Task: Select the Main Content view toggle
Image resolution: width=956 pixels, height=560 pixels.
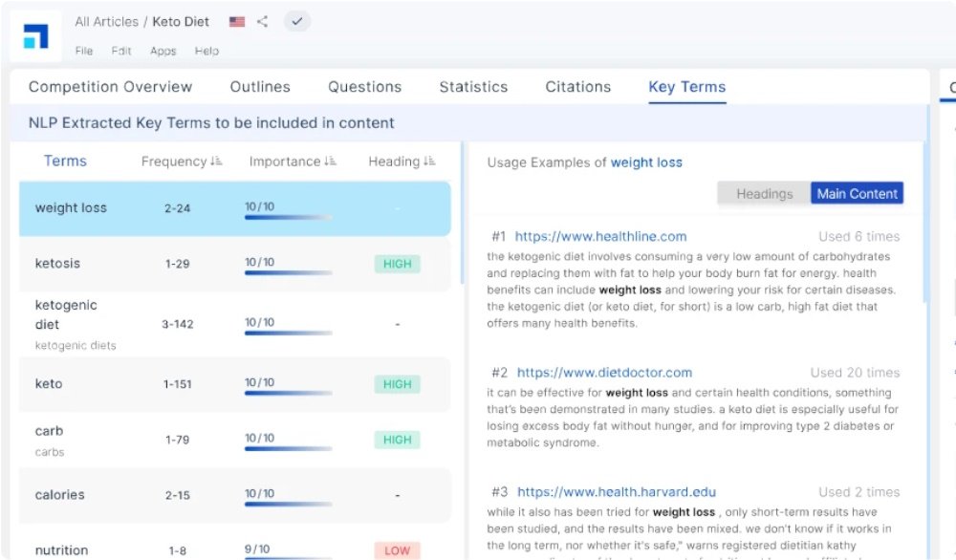Action: 857,193
